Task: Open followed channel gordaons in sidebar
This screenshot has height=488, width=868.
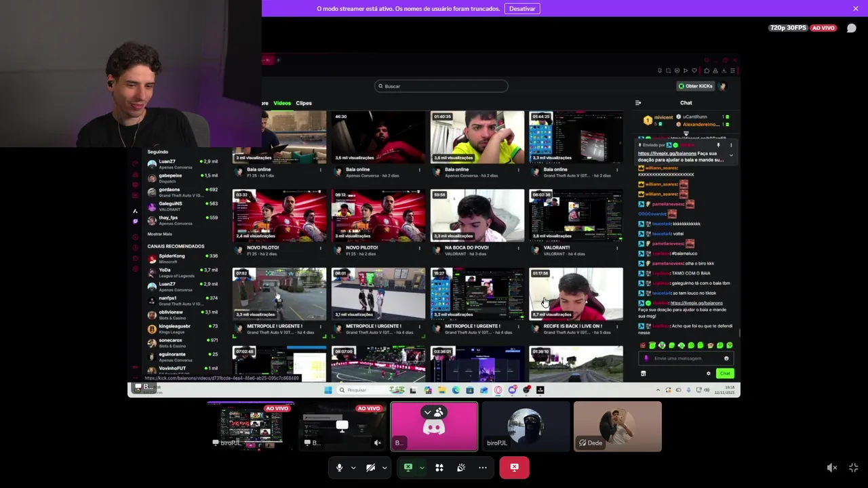Action: 183,192
